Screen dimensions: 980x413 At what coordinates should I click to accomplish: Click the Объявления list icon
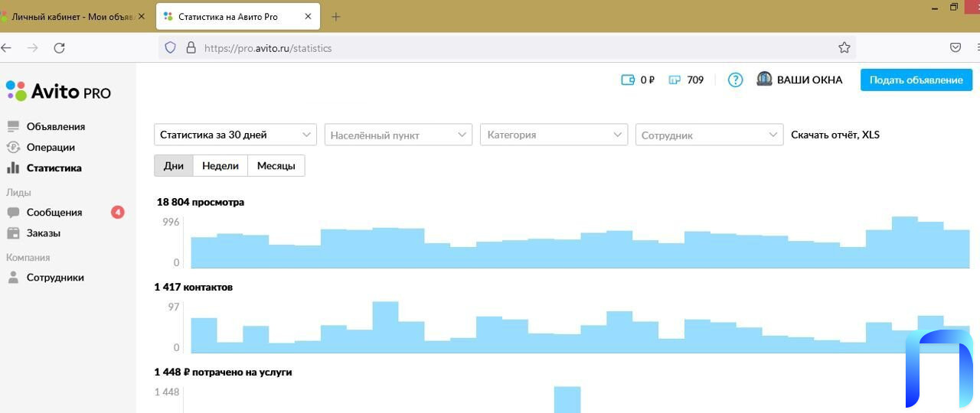point(13,127)
